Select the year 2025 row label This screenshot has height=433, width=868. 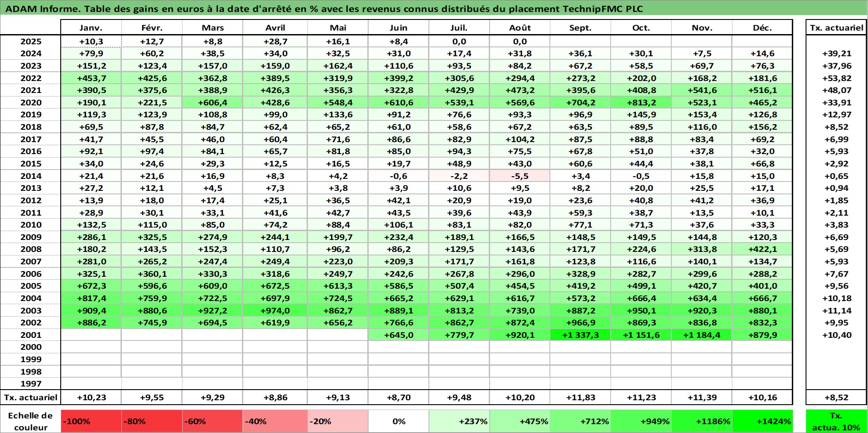pos(31,41)
